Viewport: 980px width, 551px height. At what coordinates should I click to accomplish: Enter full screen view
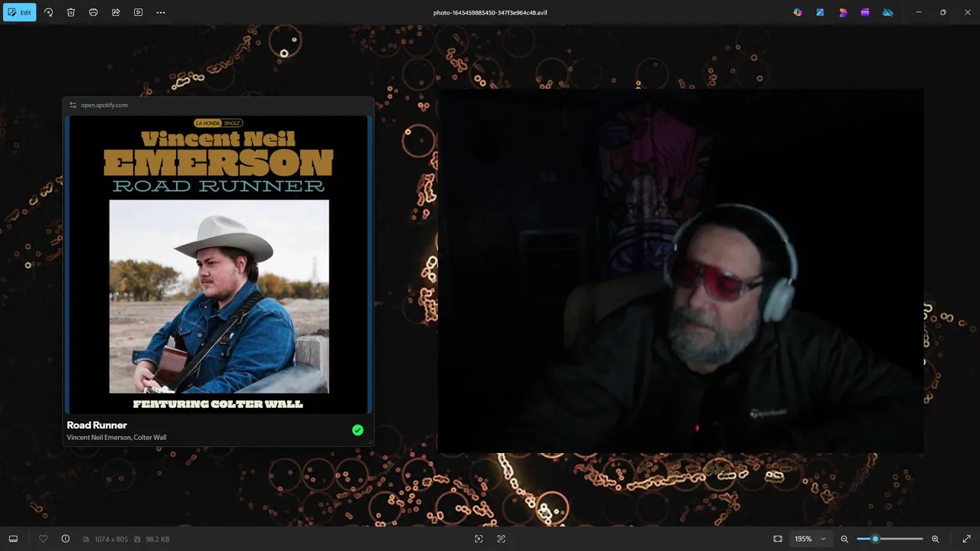click(x=966, y=539)
